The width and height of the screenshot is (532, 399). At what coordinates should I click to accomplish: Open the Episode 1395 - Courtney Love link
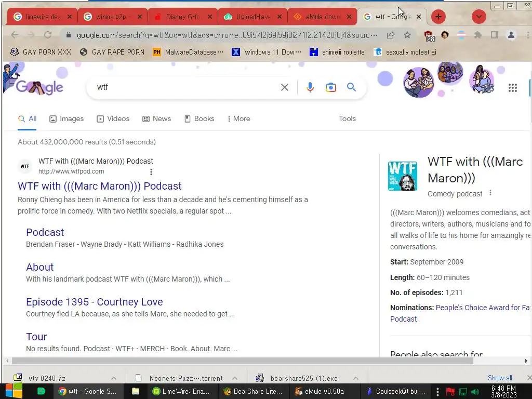pyautogui.click(x=95, y=302)
